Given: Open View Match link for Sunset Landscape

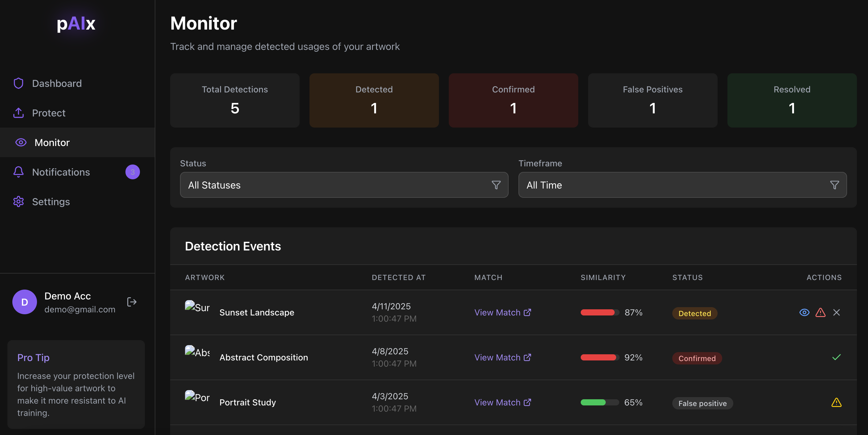Looking at the screenshot, I should click(x=502, y=312).
